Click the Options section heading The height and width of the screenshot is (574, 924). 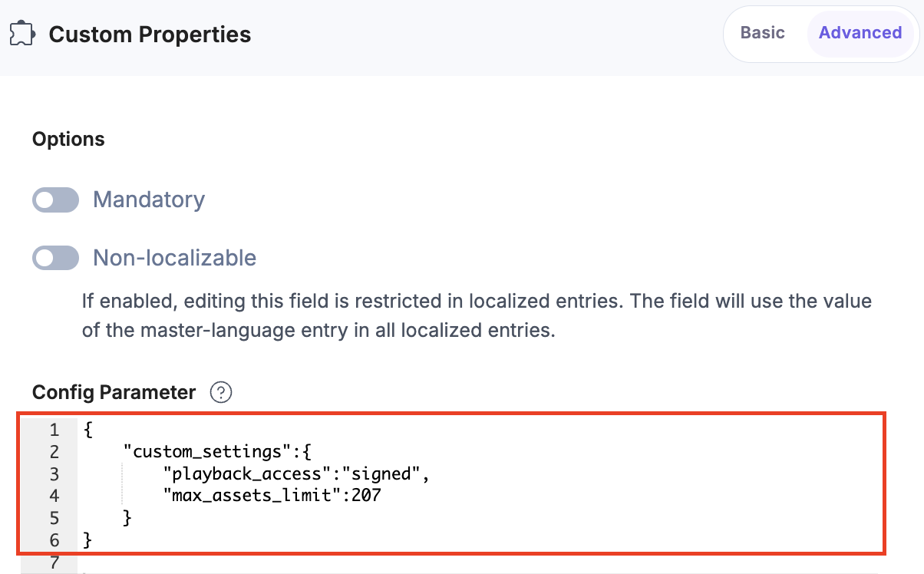coord(68,139)
